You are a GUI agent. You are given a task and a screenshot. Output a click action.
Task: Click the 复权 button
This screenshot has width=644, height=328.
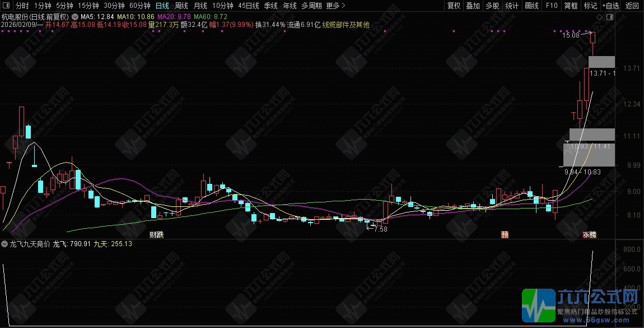click(x=454, y=6)
